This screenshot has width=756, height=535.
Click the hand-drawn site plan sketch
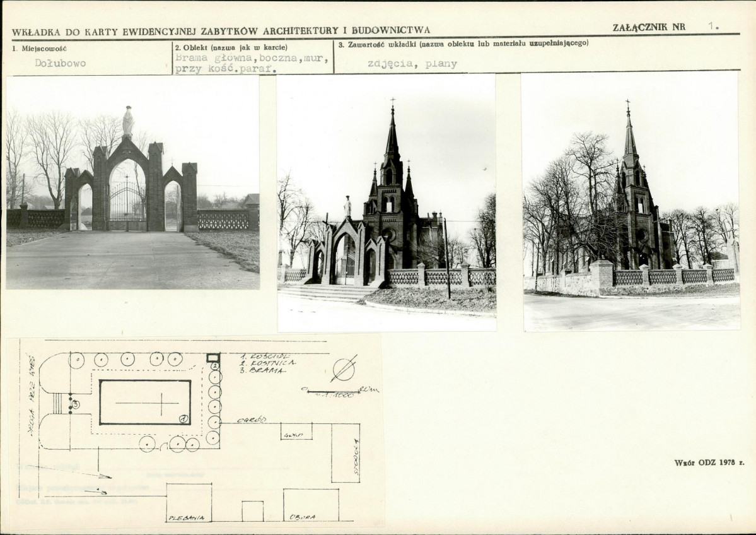[x=195, y=431]
